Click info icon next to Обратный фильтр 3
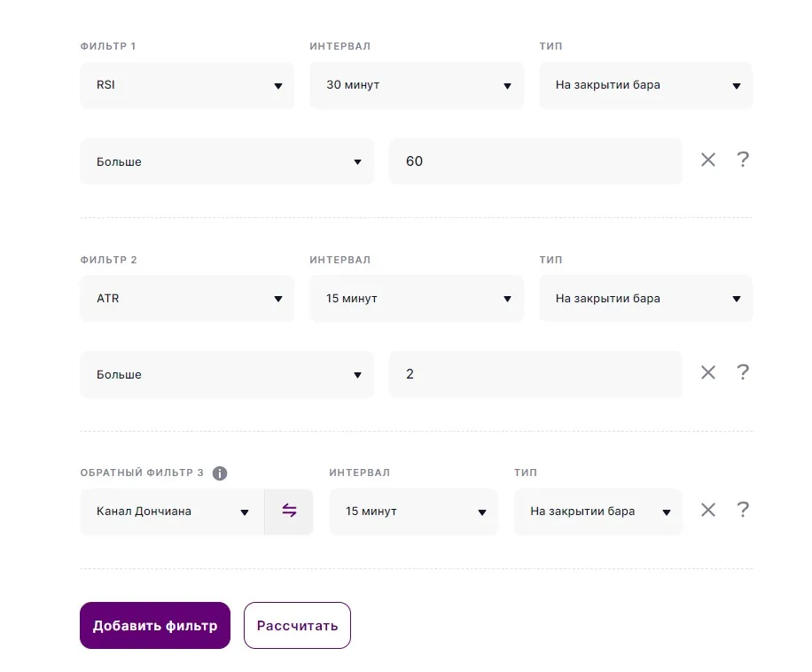 click(x=220, y=473)
